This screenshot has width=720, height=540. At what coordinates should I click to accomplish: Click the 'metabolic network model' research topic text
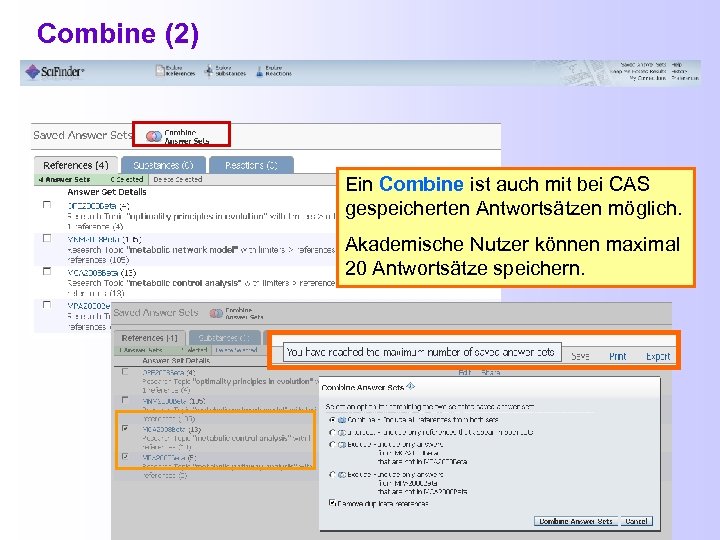[183, 250]
